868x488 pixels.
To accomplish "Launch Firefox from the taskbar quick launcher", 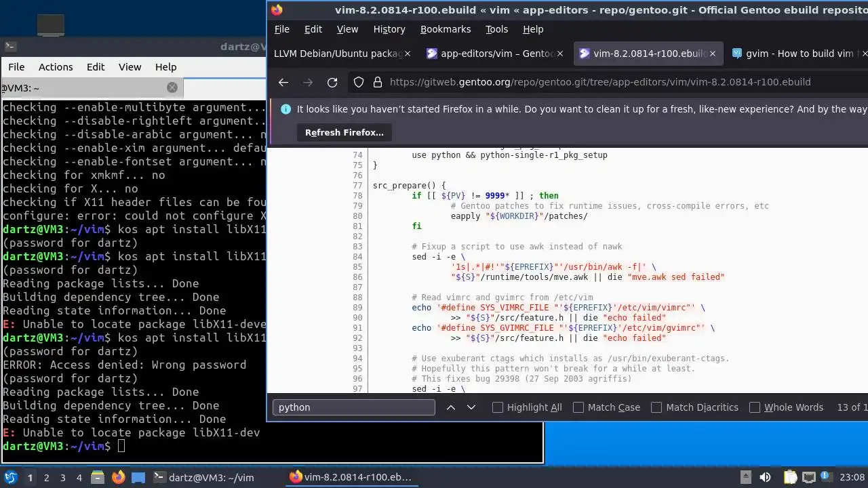I will tap(118, 477).
